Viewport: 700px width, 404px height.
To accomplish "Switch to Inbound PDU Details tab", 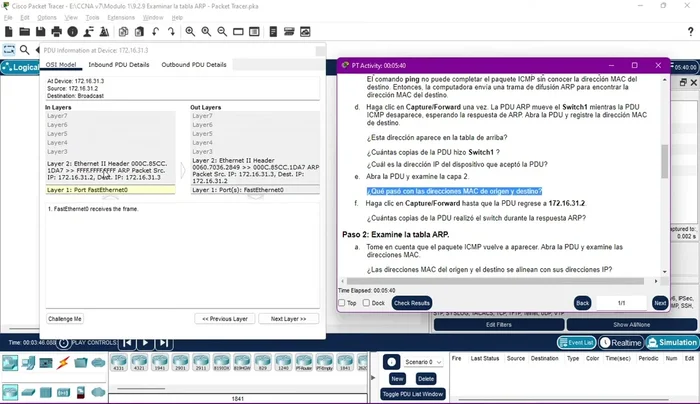I will point(119,64).
